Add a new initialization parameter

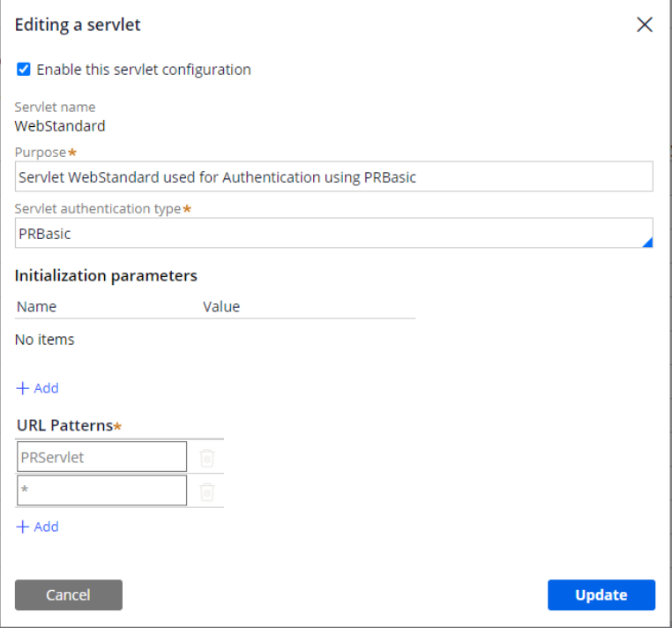coord(37,388)
